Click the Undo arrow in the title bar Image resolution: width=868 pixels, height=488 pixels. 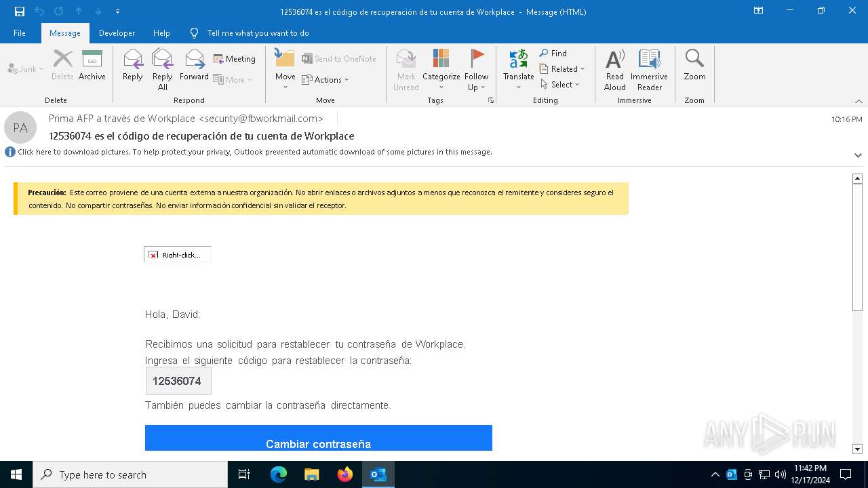(39, 12)
